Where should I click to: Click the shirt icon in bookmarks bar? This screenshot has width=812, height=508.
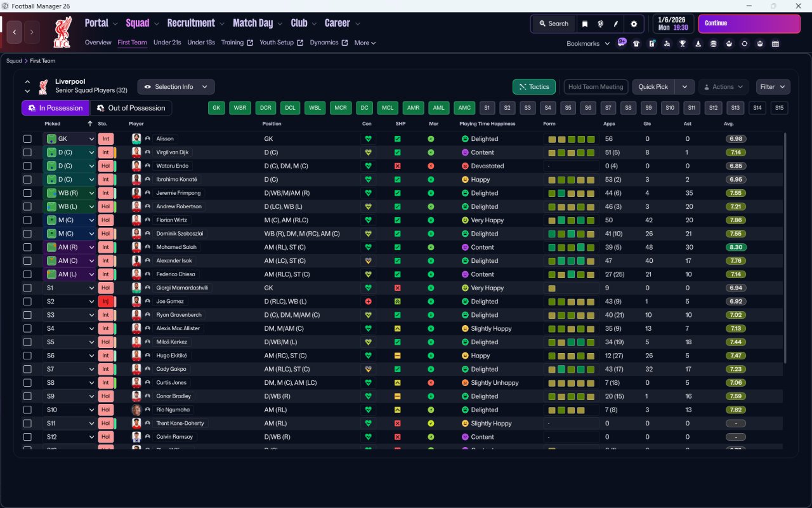pyautogui.click(x=636, y=44)
